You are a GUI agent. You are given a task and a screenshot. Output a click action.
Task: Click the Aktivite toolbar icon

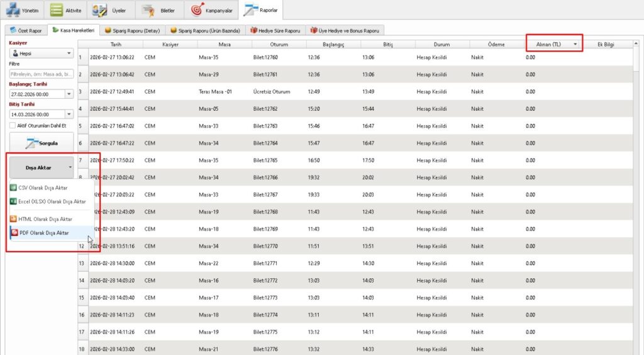[57, 10]
